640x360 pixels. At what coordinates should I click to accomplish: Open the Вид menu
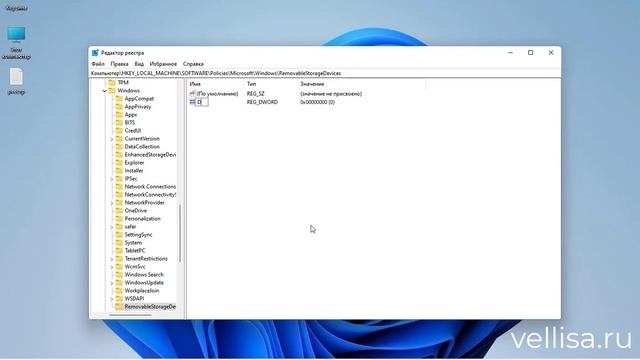139,64
